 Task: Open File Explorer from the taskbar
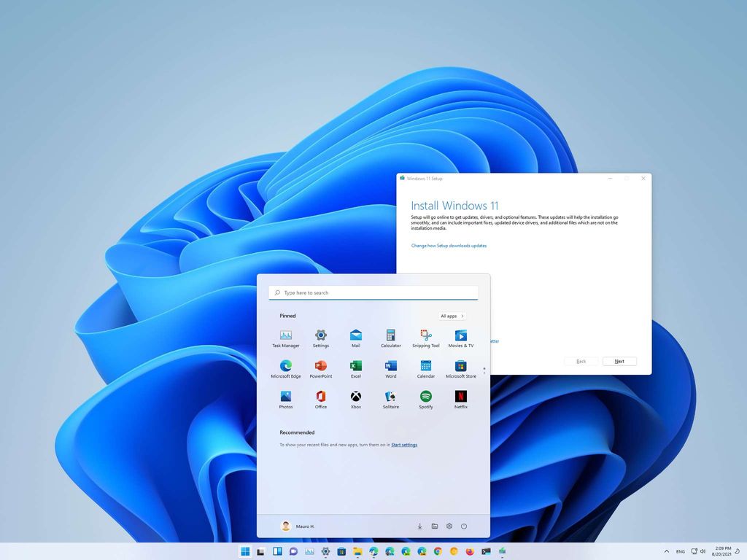click(x=359, y=552)
